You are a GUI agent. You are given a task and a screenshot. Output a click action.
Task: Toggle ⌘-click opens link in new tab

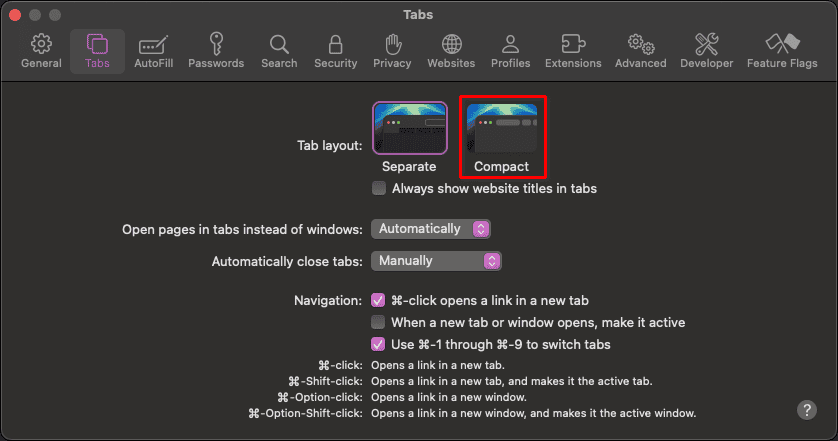coord(378,300)
